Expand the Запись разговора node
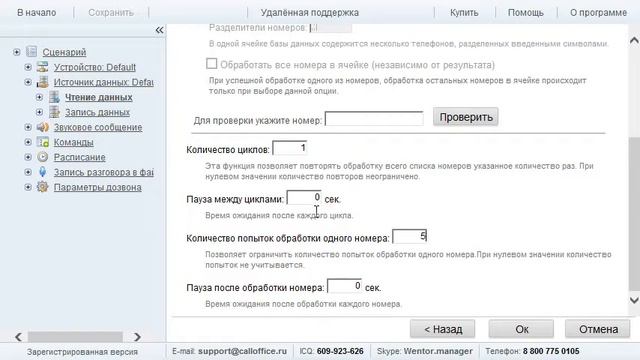This screenshot has height=360, width=640. 28,172
